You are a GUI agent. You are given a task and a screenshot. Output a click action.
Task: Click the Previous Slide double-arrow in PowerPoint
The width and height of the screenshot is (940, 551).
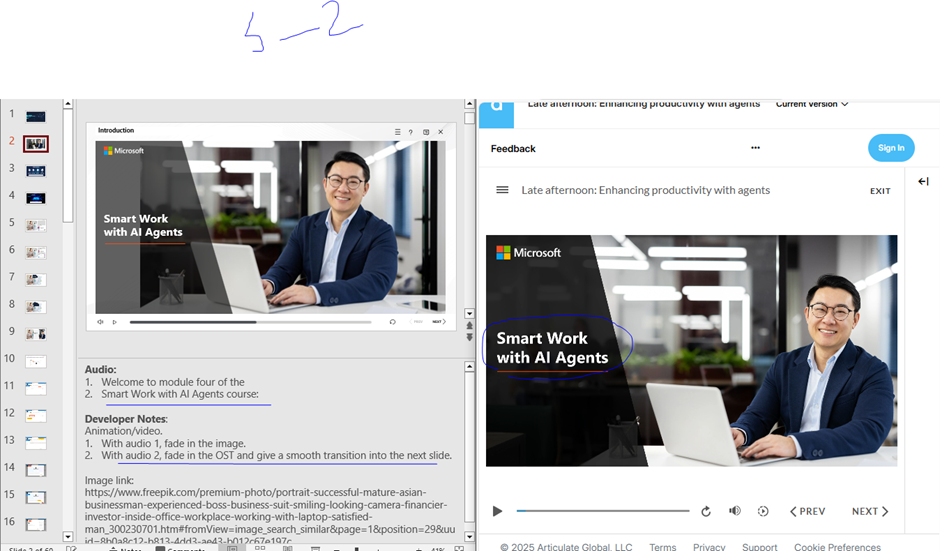[x=469, y=326]
